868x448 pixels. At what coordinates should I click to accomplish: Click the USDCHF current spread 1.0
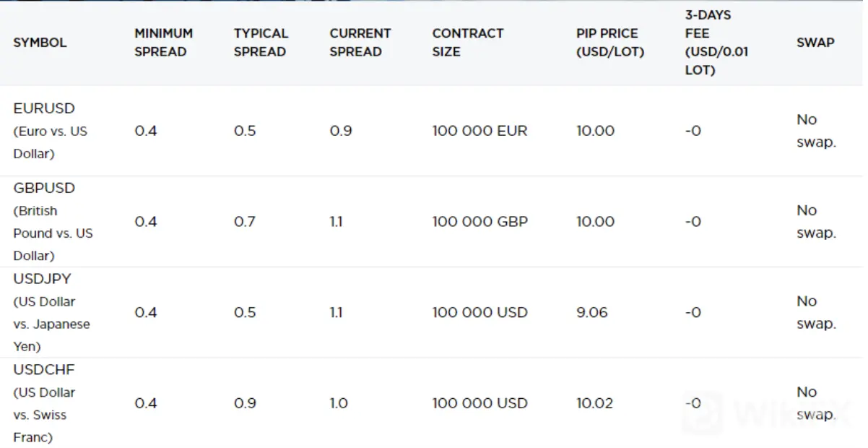[x=339, y=403]
